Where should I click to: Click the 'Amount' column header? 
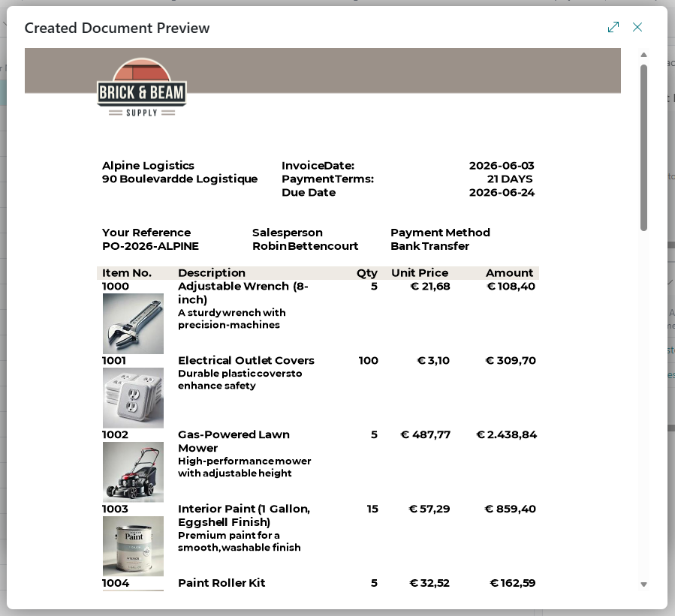coord(509,272)
